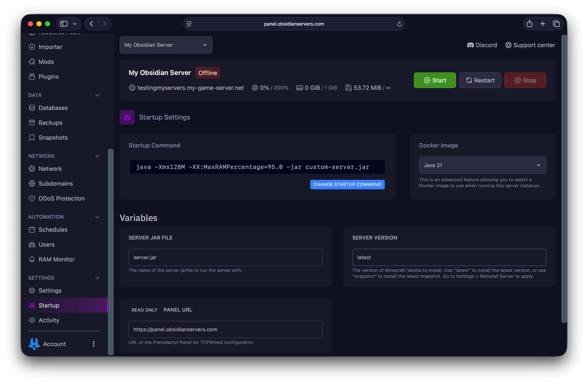
Task: Click the RAM Monitor bell icon
Action: (32, 259)
